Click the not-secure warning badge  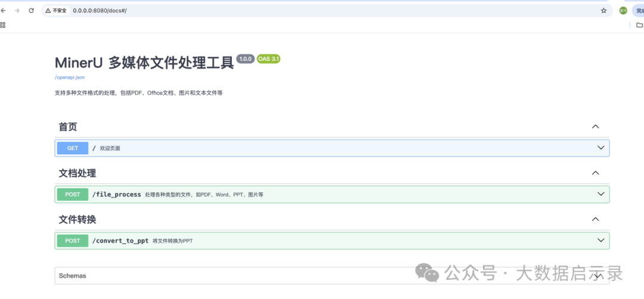56,11
